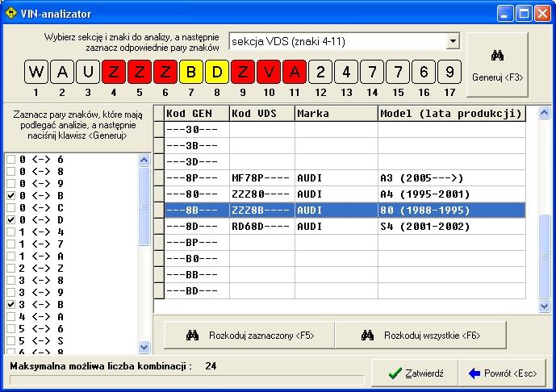This screenshot has width=556, height=392.
Task: Select VIN character 2 at position 12
Action: pos(320,72)
